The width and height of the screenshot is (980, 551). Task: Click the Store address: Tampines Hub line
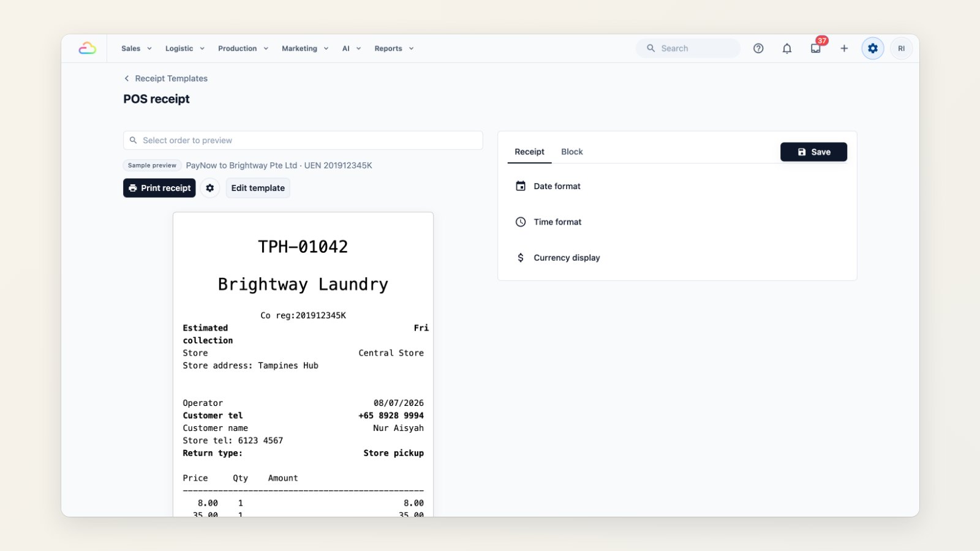click(251, 365)
